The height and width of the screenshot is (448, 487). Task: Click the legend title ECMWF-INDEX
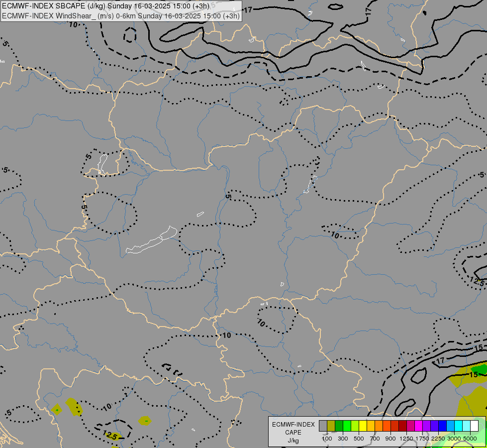point(293,425)
